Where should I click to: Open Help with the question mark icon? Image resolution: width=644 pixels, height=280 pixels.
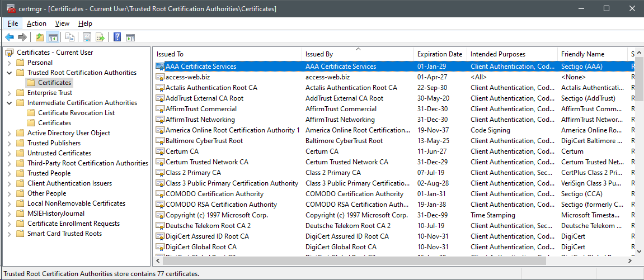tap(117, 37)
